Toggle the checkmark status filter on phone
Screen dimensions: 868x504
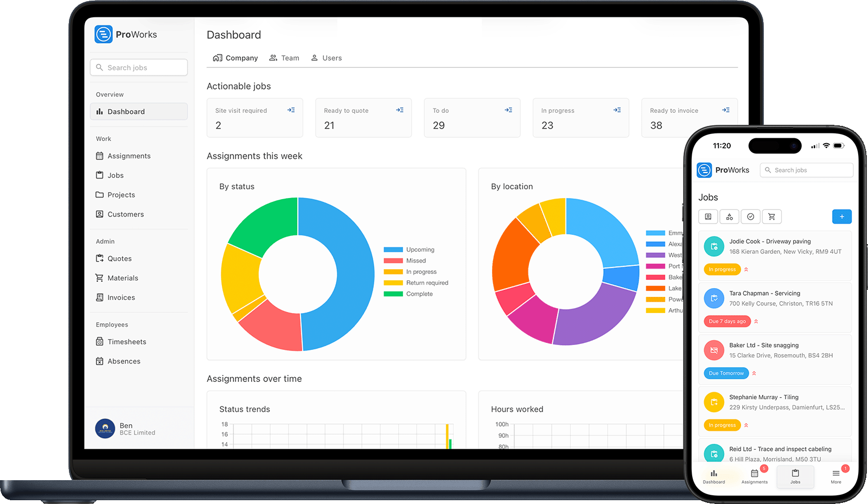[750, 216]
